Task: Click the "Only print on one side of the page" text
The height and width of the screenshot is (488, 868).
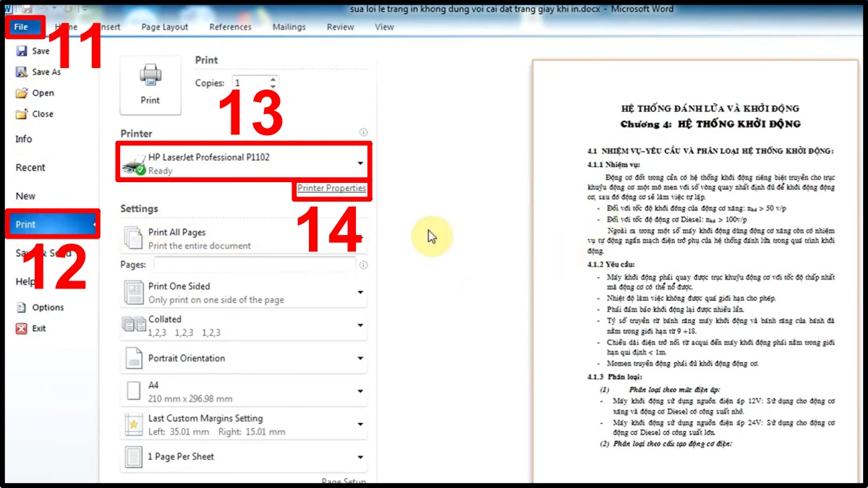Action: coord(216,300)
